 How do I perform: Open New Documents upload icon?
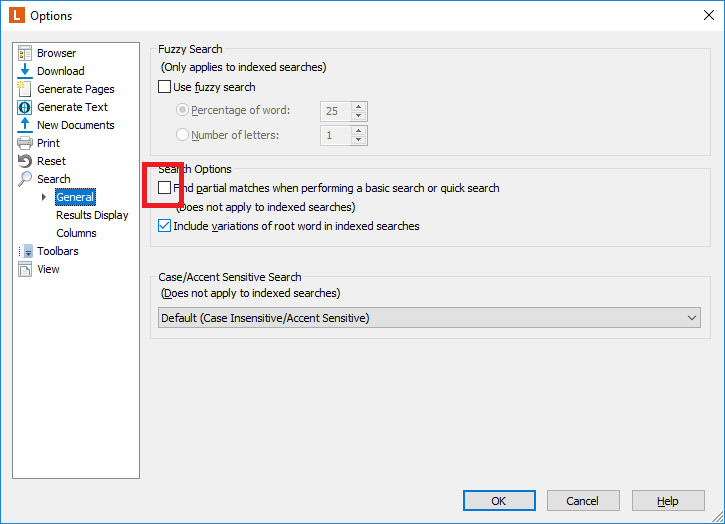click(x=25, y=125)
